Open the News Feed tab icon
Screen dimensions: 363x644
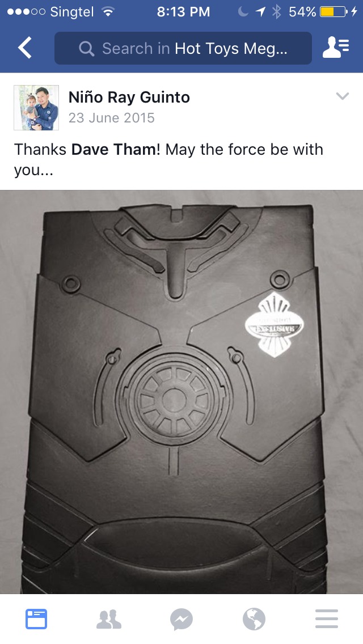[36, 619]
